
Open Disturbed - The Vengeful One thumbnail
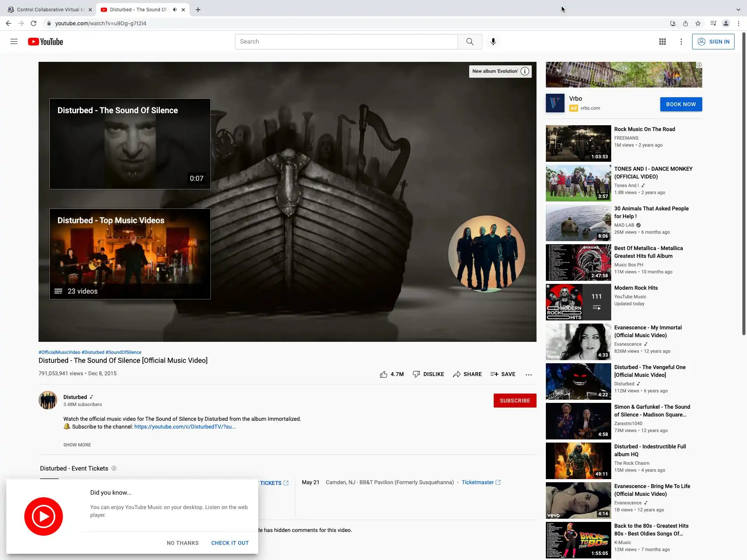pos(578,381)
